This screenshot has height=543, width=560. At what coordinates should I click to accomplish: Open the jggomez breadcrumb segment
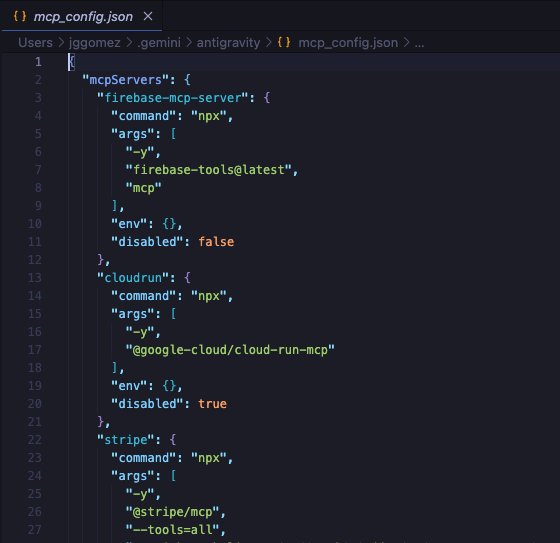pos(95,43)
